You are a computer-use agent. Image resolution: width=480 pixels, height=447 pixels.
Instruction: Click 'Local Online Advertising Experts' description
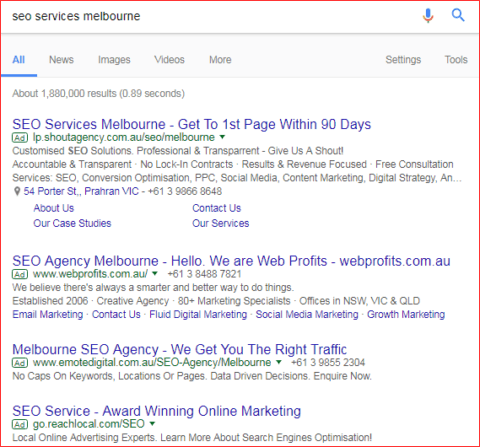point(192,438)
